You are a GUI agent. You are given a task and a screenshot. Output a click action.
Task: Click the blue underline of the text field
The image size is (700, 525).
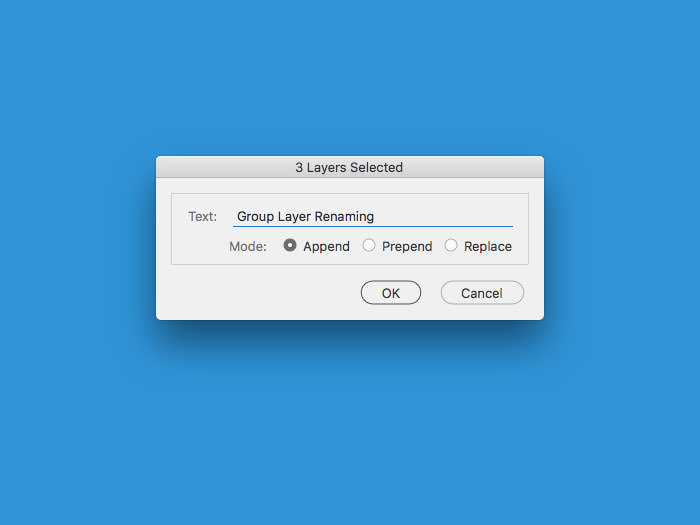[373, 226]
